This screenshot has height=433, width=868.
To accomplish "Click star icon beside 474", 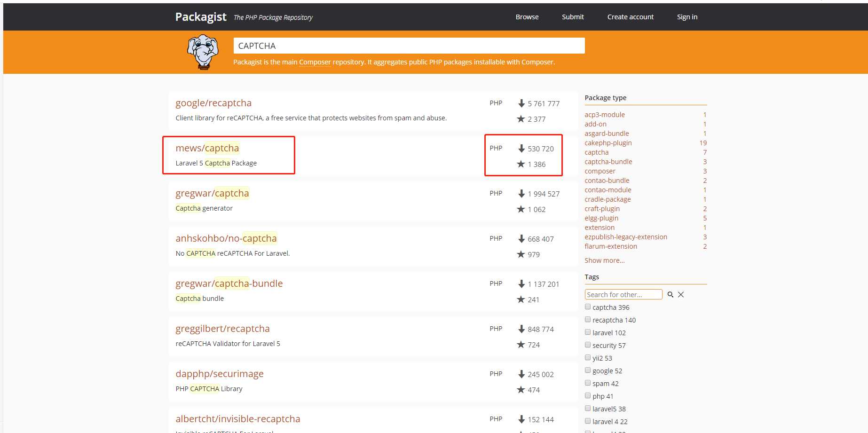I will point(521,390).
